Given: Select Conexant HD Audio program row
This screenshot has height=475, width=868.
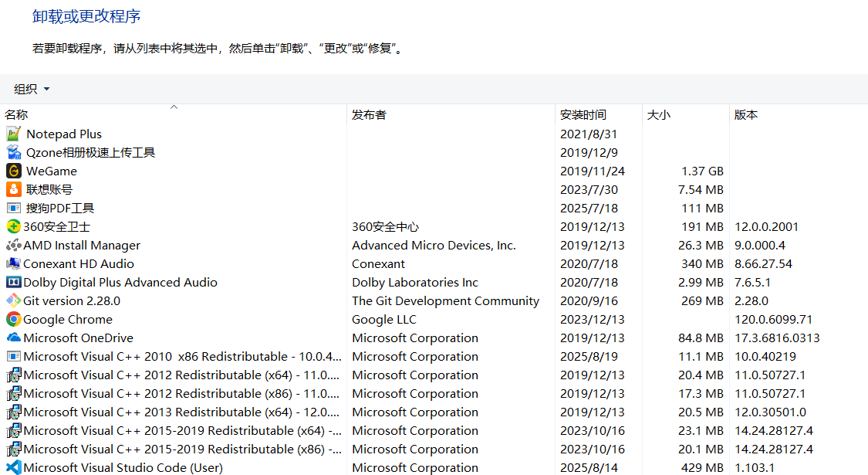Looking at the screenshot, I should pos(79,263).
